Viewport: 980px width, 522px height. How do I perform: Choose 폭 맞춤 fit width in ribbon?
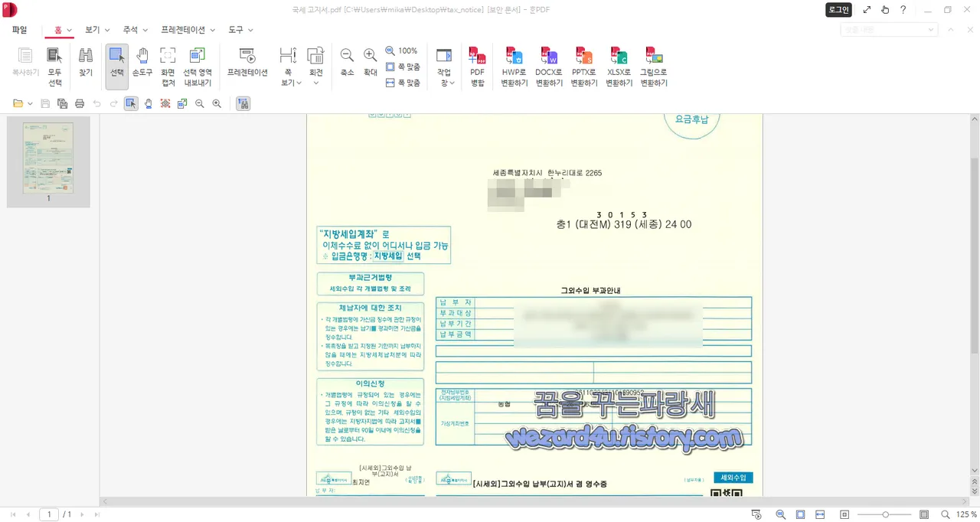point(403,83)
